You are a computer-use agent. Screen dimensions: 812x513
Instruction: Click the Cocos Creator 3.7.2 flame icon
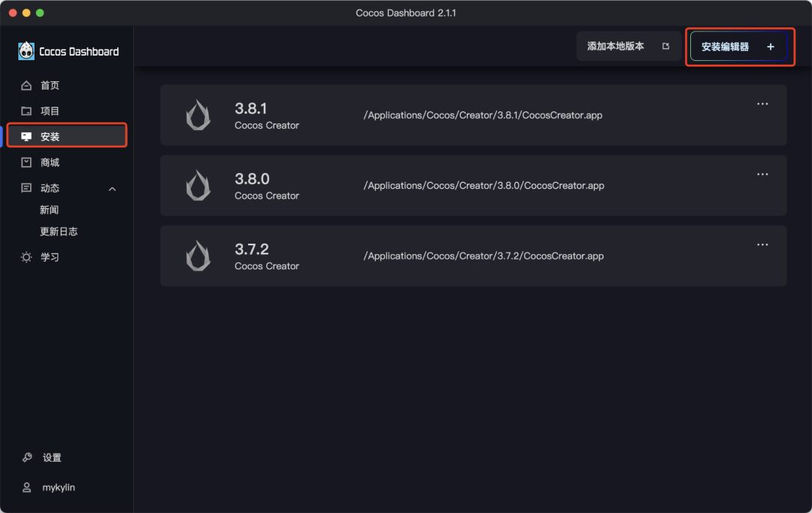pyautogui.click(x=198, y=256)
